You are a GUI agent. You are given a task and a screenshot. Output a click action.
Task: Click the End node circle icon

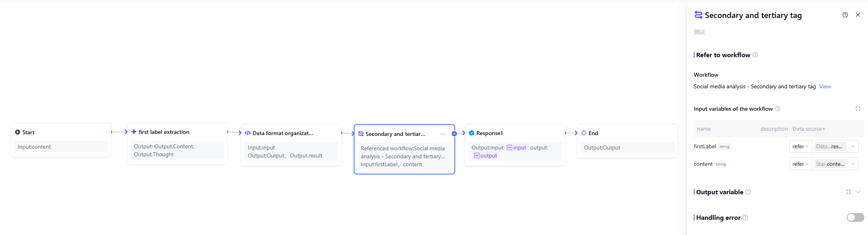click(x=584, y=133)
